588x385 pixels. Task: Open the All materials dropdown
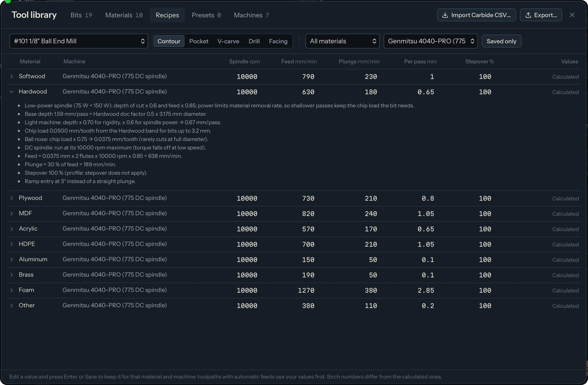point(342,41)
